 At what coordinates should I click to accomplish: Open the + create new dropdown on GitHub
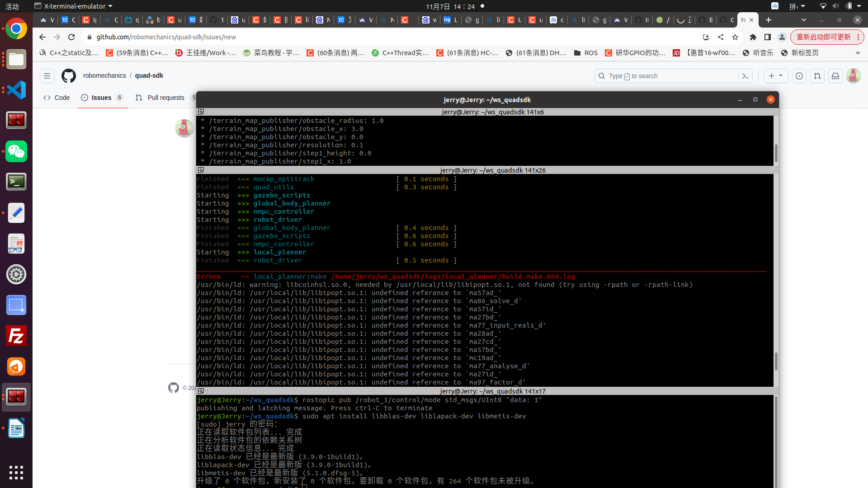tap(776, 76)
